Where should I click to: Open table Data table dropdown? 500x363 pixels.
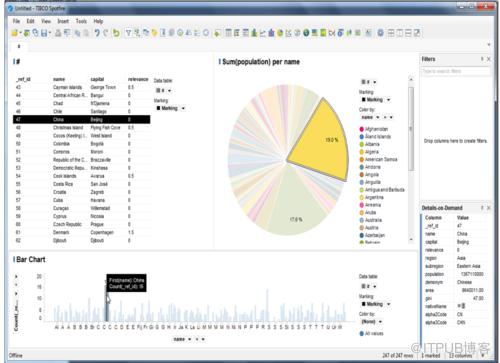coord(163,91)
